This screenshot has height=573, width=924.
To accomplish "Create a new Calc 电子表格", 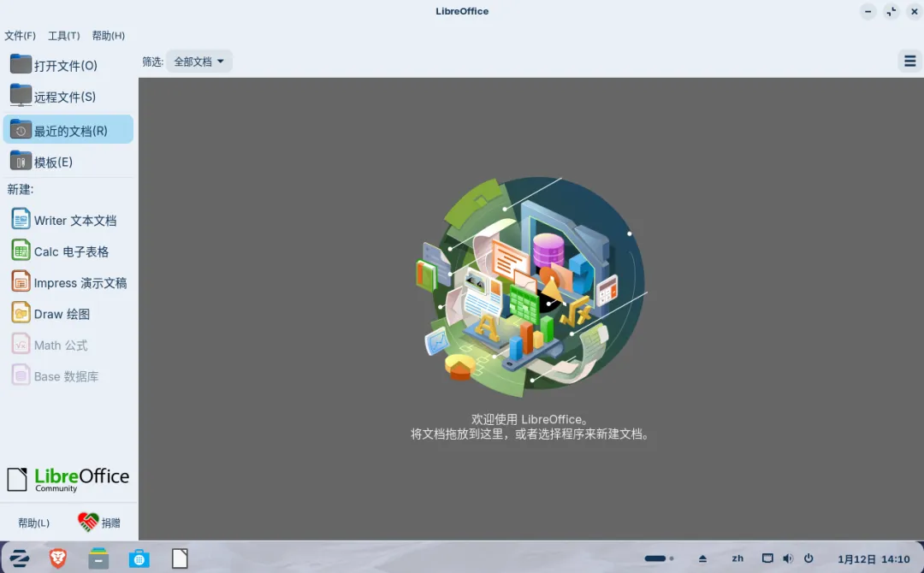I will click(x=68, y=251).
